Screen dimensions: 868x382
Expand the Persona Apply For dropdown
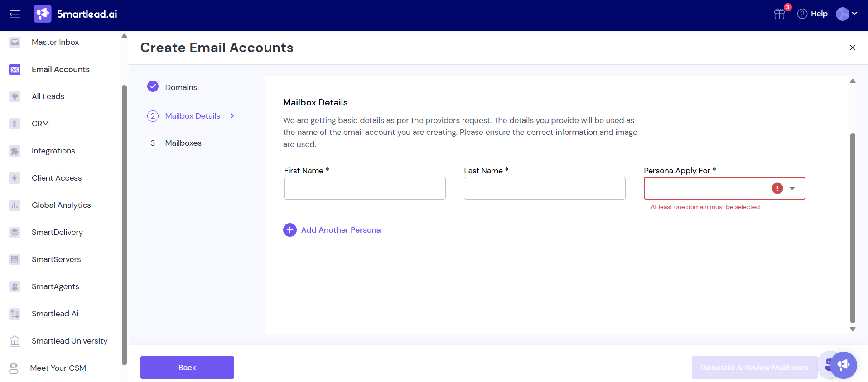(x=792, y=188)
